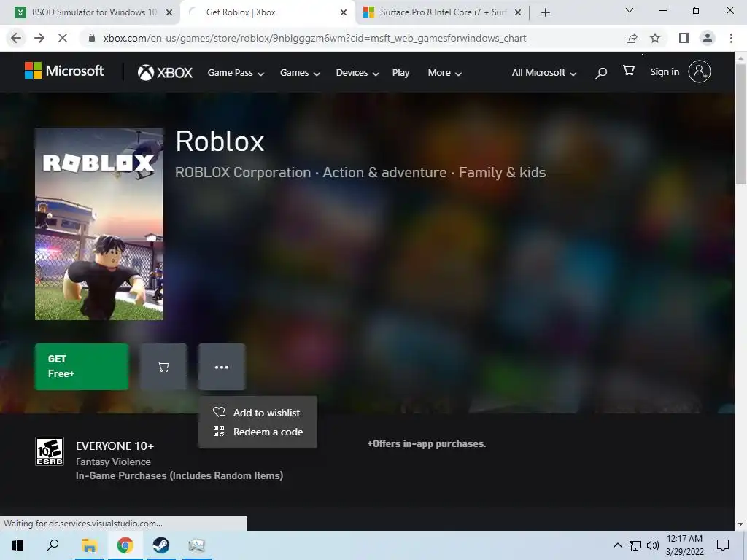Close the Surface Pro 8 tab
The height and width of the screenshot is (560, 747).
pos(518,12)
